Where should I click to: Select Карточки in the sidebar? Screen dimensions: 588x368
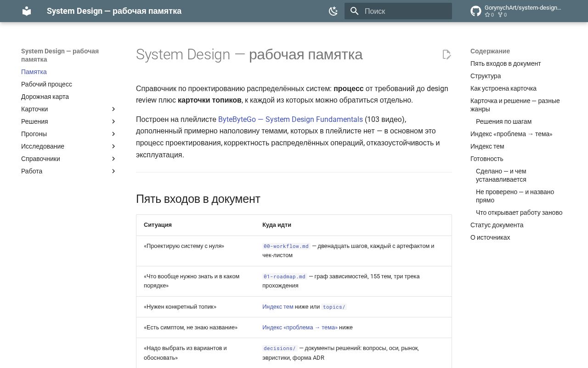pyautogui.click(x=34, y=109)
